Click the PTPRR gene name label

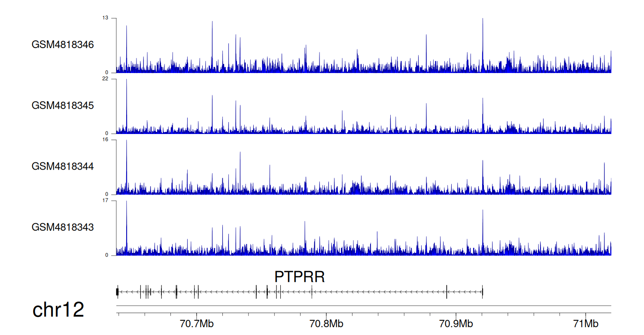[300, 277]
